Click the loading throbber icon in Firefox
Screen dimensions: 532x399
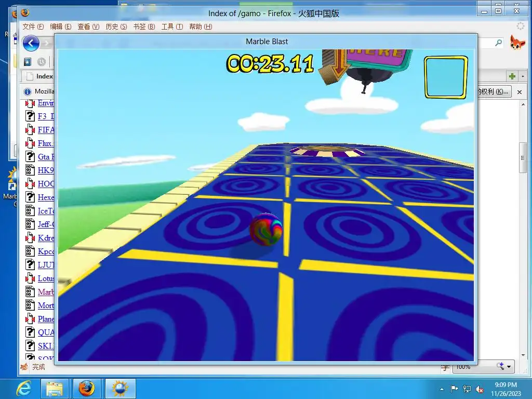coord(520,26)
